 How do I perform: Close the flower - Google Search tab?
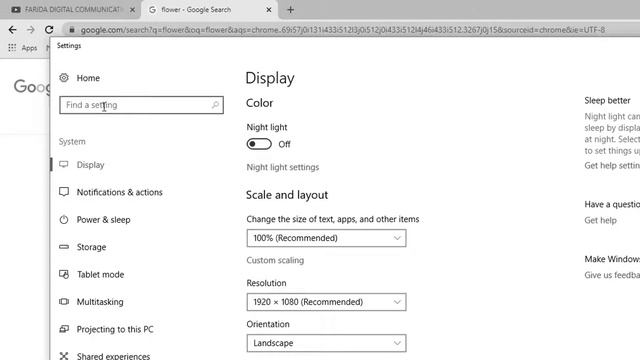(x=269, y=10)
